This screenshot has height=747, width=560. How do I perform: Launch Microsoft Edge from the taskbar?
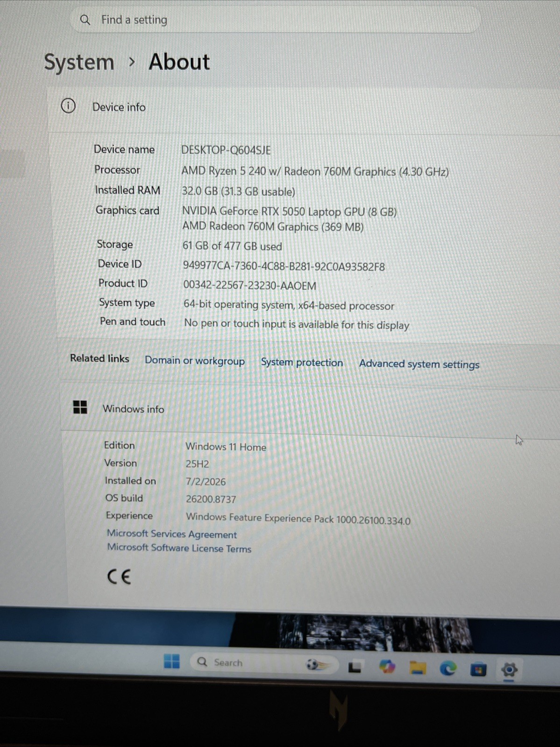(x=448, y=669)
